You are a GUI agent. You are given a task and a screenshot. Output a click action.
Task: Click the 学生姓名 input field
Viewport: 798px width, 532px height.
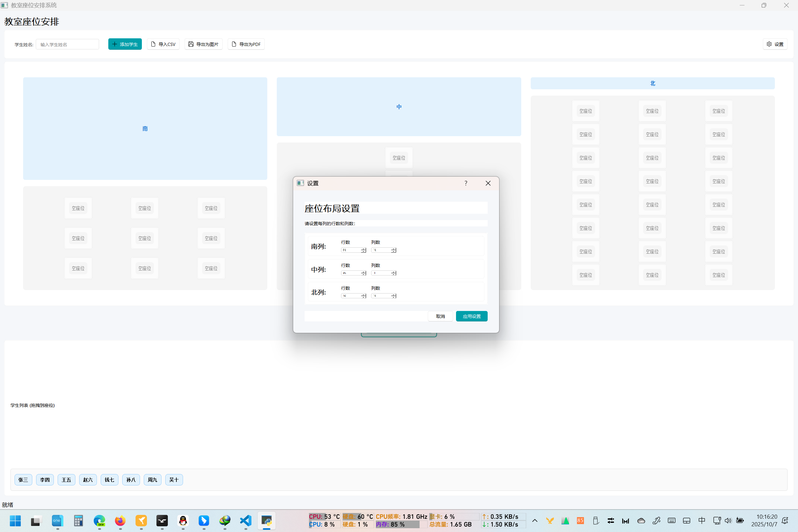(67, 44)
